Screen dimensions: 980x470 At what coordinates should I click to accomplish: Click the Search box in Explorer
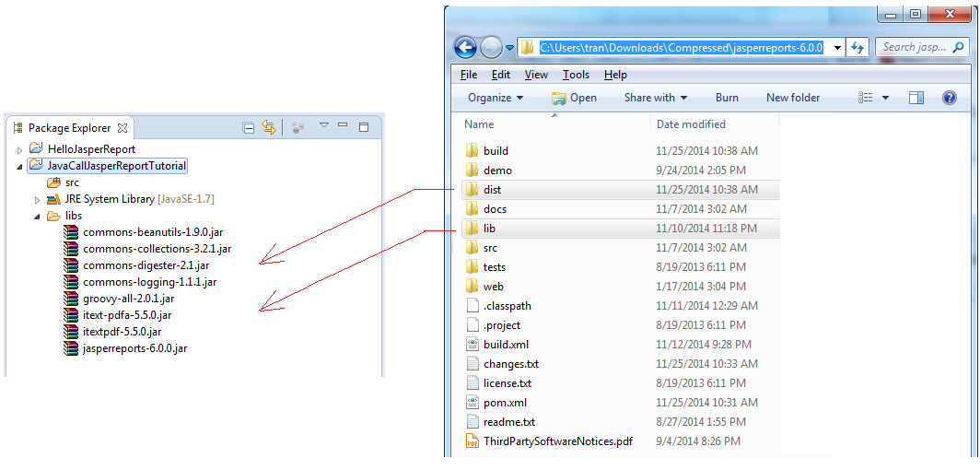[922, 47]
